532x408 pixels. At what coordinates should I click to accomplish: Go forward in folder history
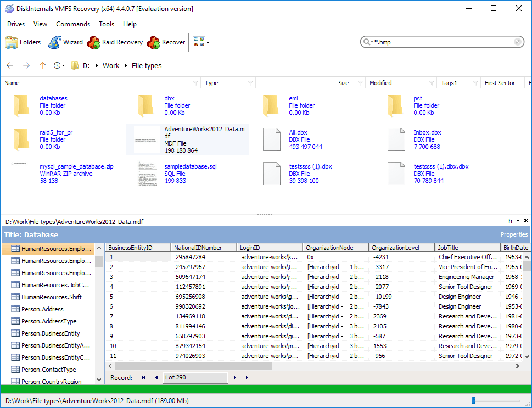(26, 65)
